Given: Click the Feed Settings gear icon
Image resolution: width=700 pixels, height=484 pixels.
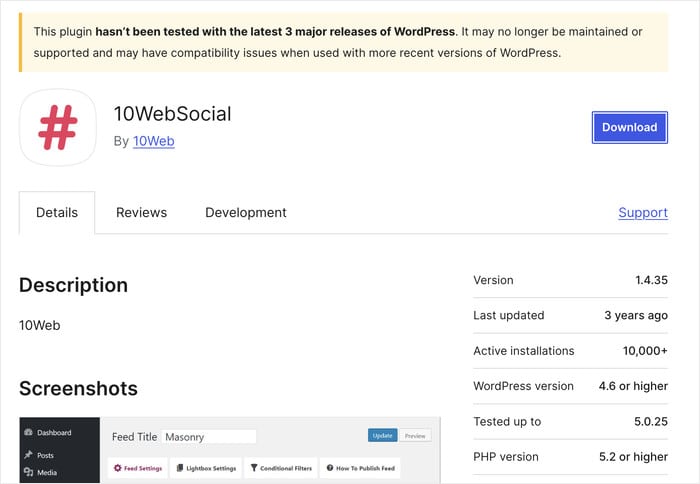Looking at the screenshot, I should [x=118, y=468].
